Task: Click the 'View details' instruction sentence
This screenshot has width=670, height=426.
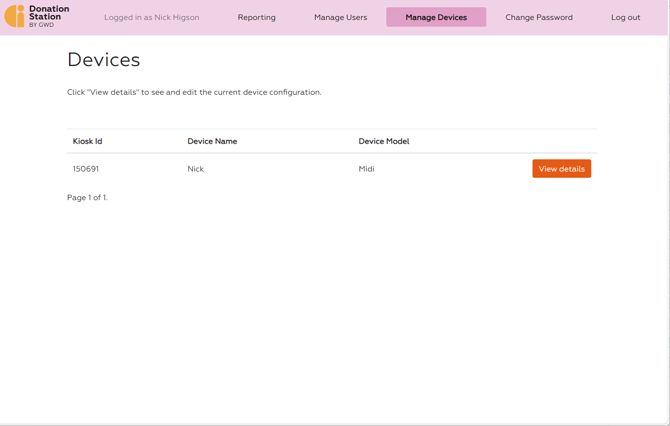Action: pos(194,92)
